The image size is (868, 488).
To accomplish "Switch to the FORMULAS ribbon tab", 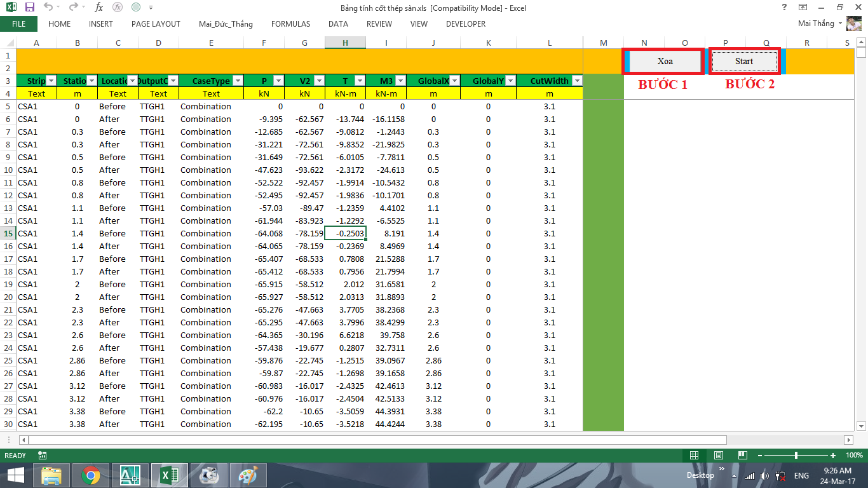I will point(291,24).
